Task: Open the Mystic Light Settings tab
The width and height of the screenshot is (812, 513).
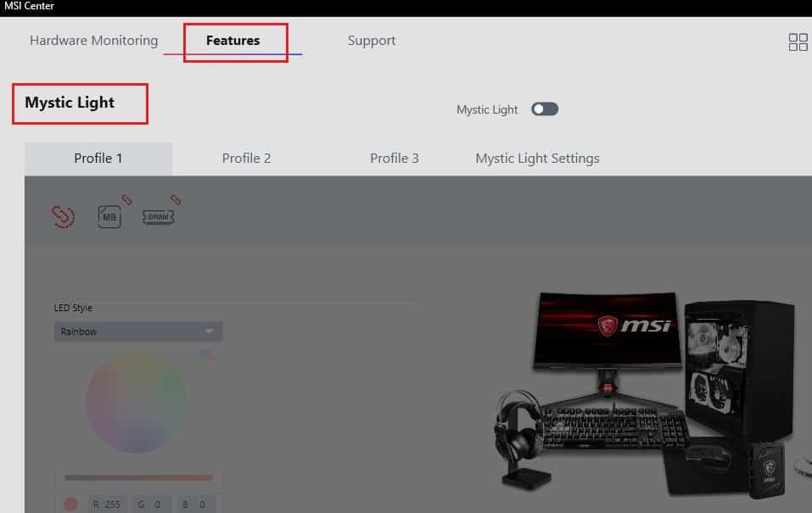Action: pos(537,159)
